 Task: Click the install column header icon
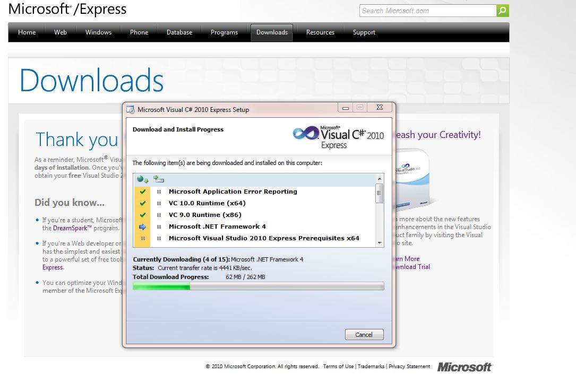coord(159,179)
